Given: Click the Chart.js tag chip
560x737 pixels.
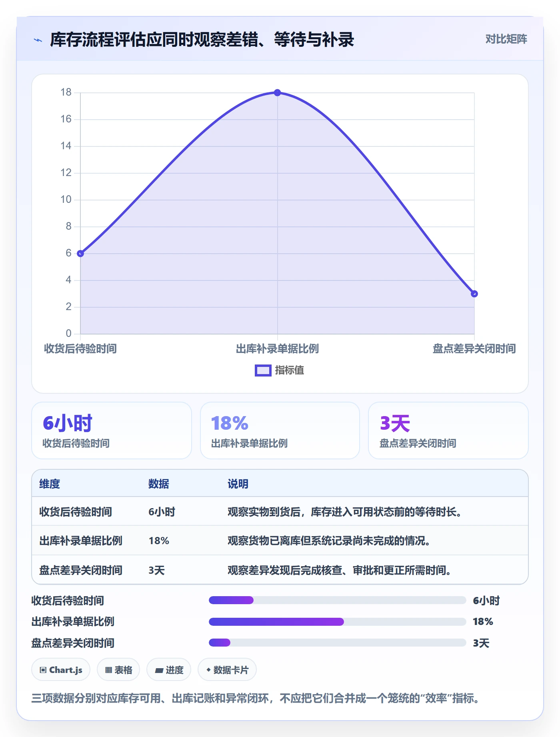Looking at the screenshot, I should click(61, 670).
